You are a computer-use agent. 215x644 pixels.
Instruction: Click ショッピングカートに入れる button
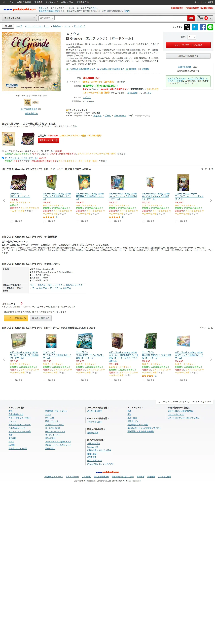point(188,45)
